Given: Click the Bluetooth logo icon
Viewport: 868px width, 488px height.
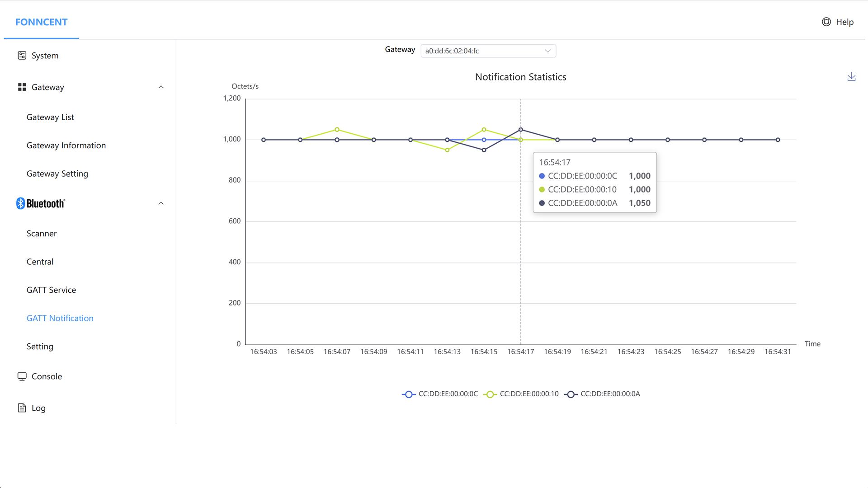Looking at the screenshot, I should (20, 203).
